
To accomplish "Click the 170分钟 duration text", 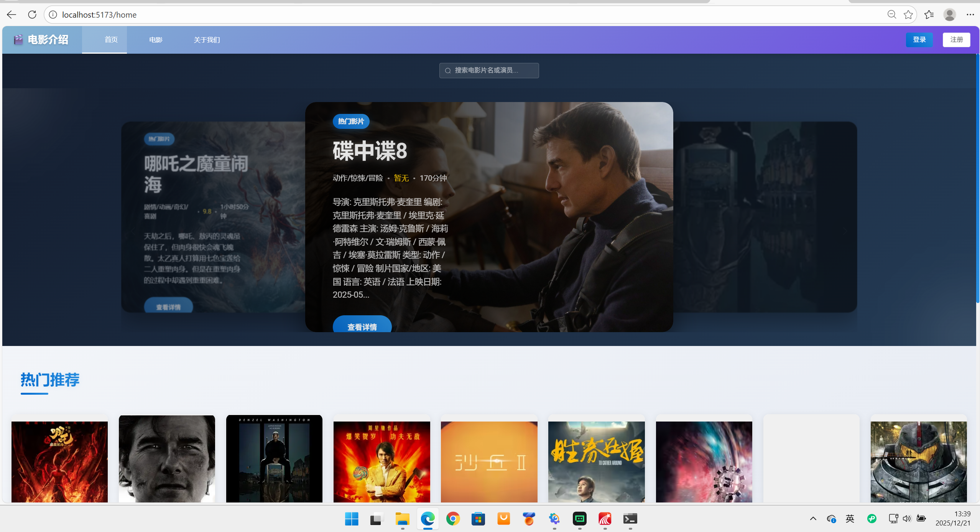I will click(433, 178).
